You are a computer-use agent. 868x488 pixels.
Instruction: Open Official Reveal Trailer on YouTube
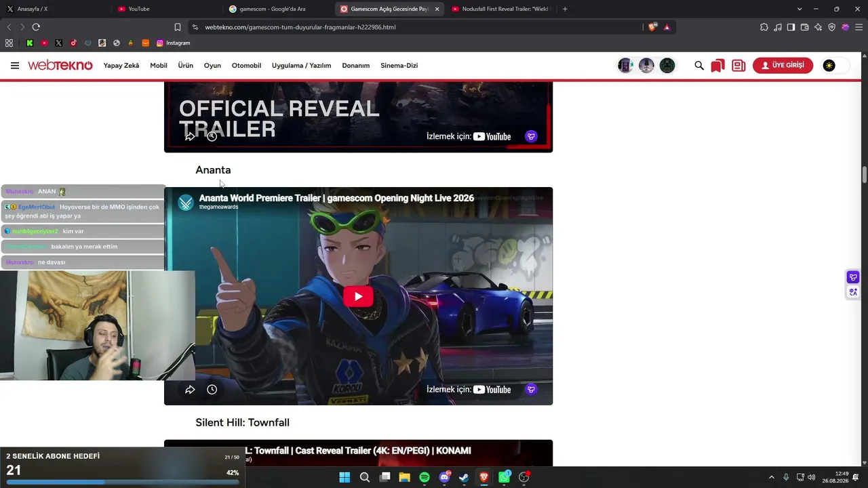pos(469,137)
